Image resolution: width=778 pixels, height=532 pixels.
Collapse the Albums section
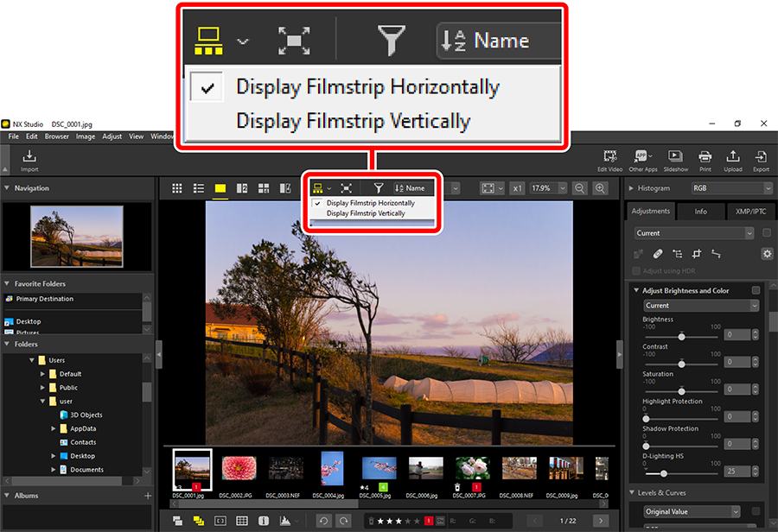[x=7, y=496]
